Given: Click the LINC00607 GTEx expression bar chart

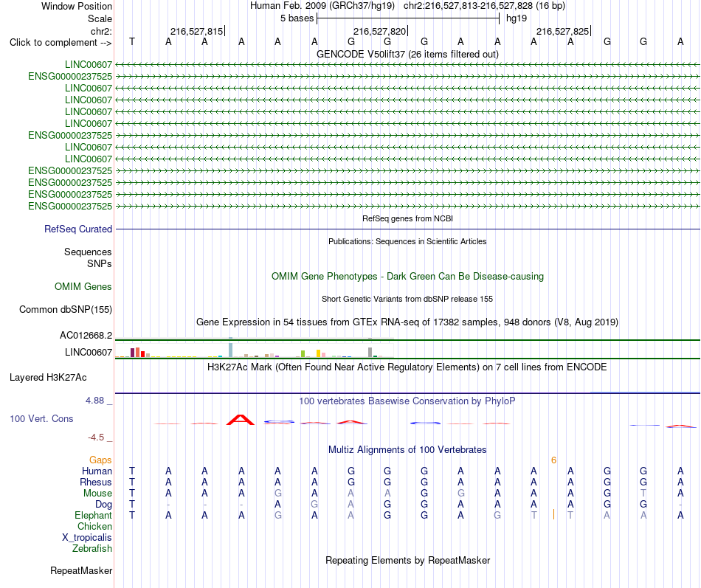Looking at the screenshot, I should (255, 350).
